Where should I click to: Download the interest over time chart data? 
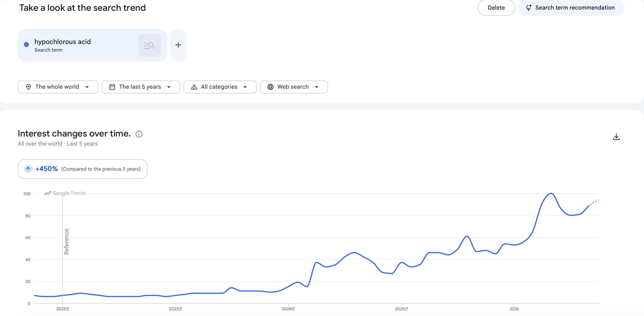coord(616,137)
